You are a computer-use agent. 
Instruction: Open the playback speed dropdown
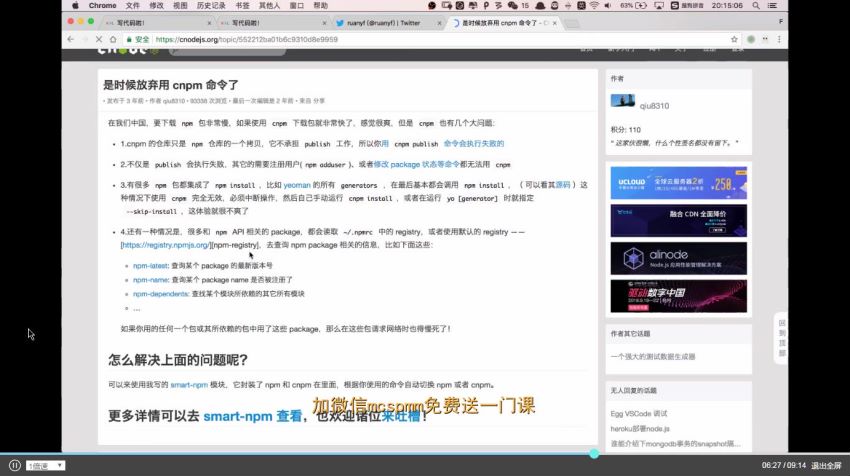pos(47,465)
